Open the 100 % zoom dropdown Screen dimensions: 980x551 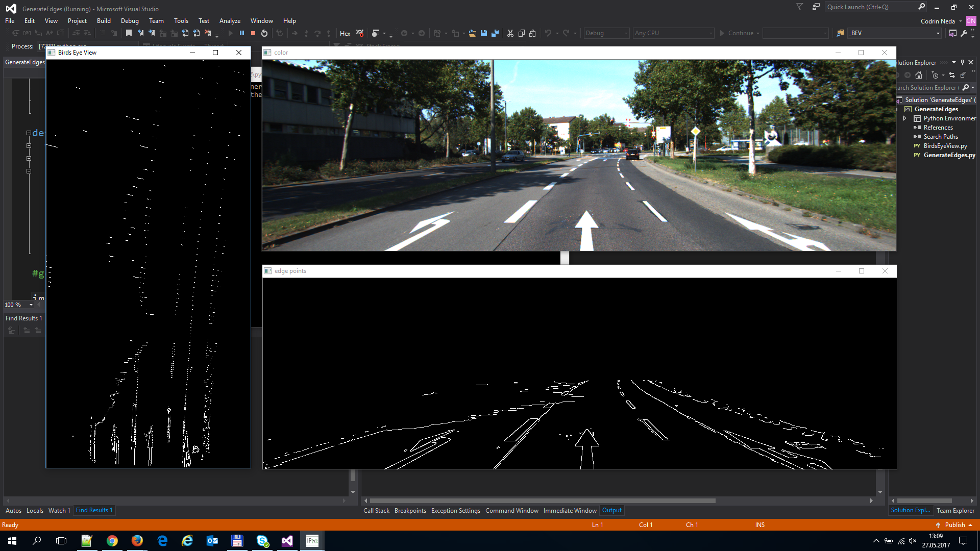31,305
